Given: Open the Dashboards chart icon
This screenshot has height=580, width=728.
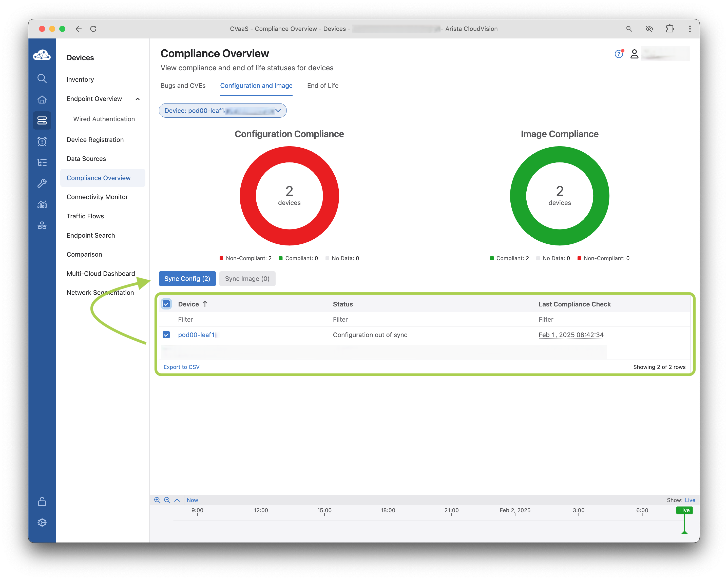Looking at the screenshot, I should (x=42, y=204).
